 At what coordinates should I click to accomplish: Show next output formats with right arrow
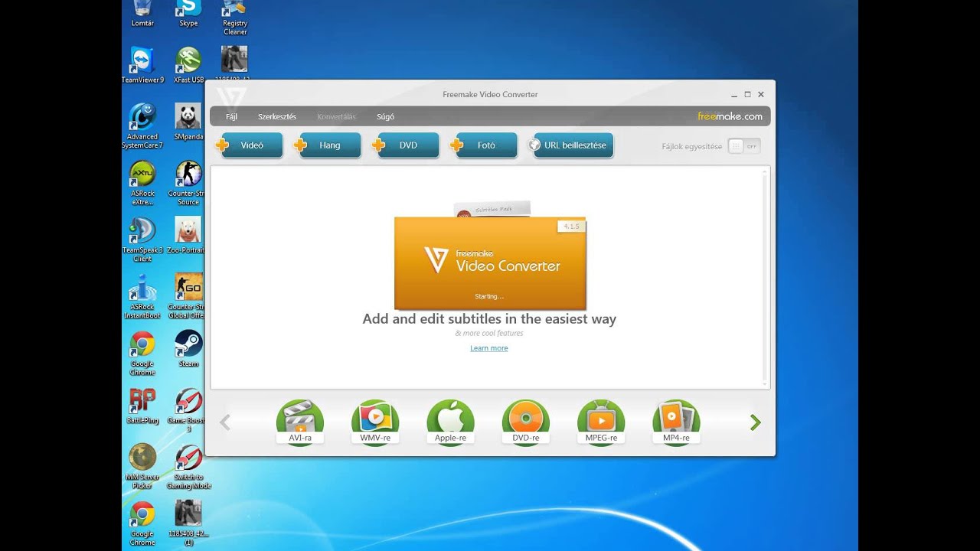[x=756, y=422]
